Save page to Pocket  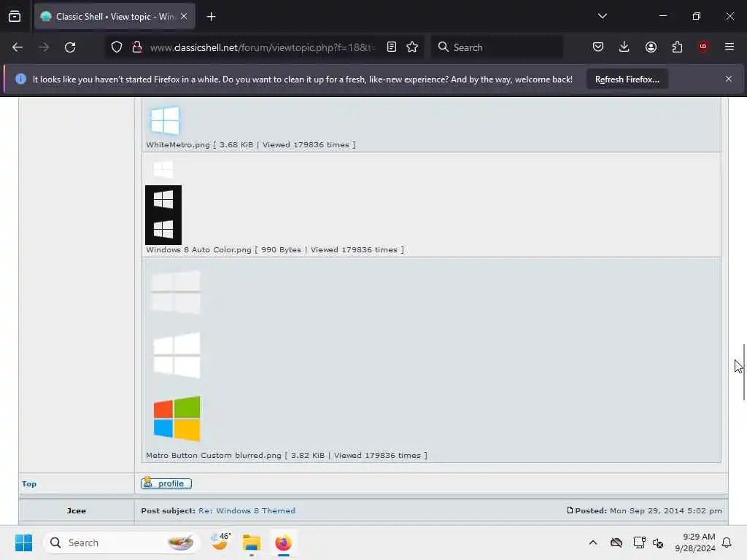click(598, 47)
